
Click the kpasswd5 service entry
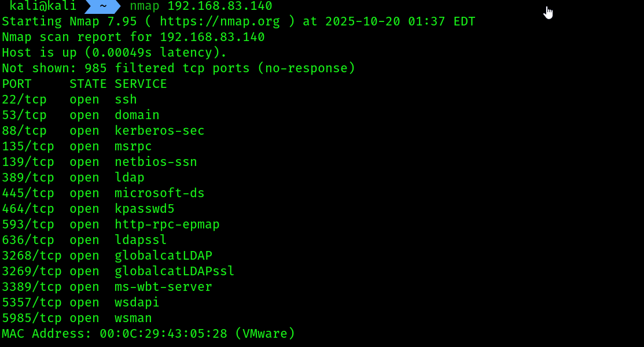[x=145, y=209]
